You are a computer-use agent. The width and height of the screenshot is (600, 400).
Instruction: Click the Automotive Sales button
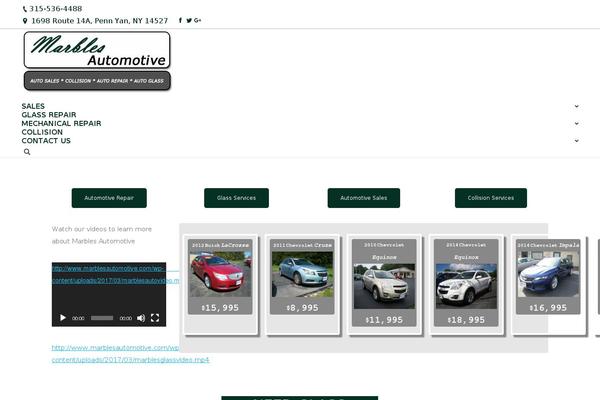pos(364,198)
